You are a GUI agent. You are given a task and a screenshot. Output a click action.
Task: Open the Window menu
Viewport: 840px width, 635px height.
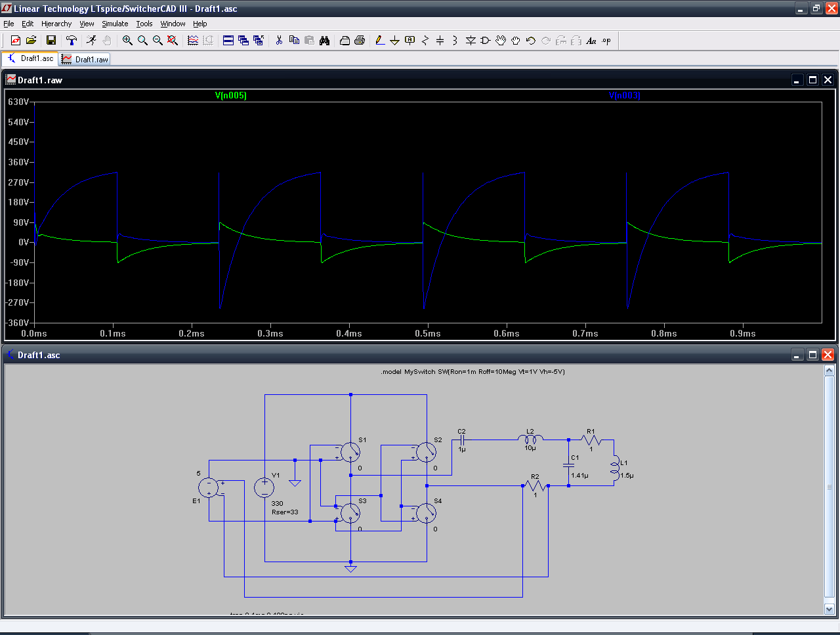click(173, 24)
